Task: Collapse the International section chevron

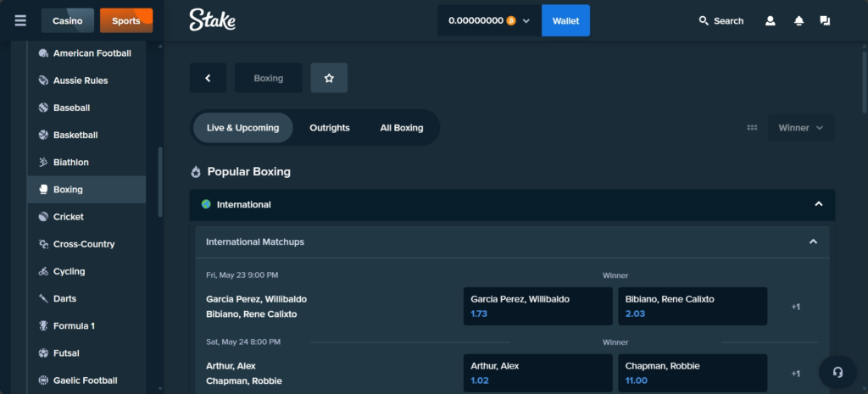Action: click(x=819, y=204)
